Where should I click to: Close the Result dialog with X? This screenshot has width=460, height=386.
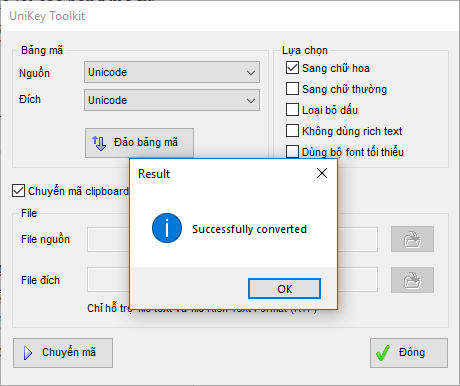tap(322, 173)
